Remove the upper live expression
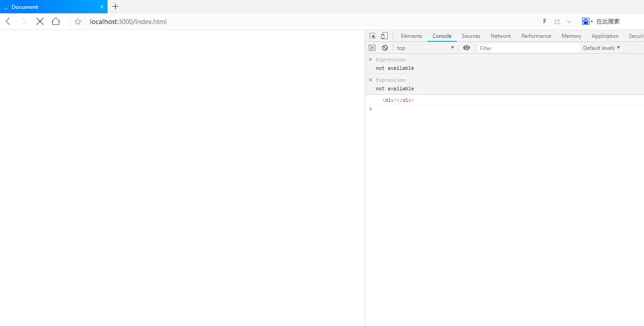 [370, 60]
